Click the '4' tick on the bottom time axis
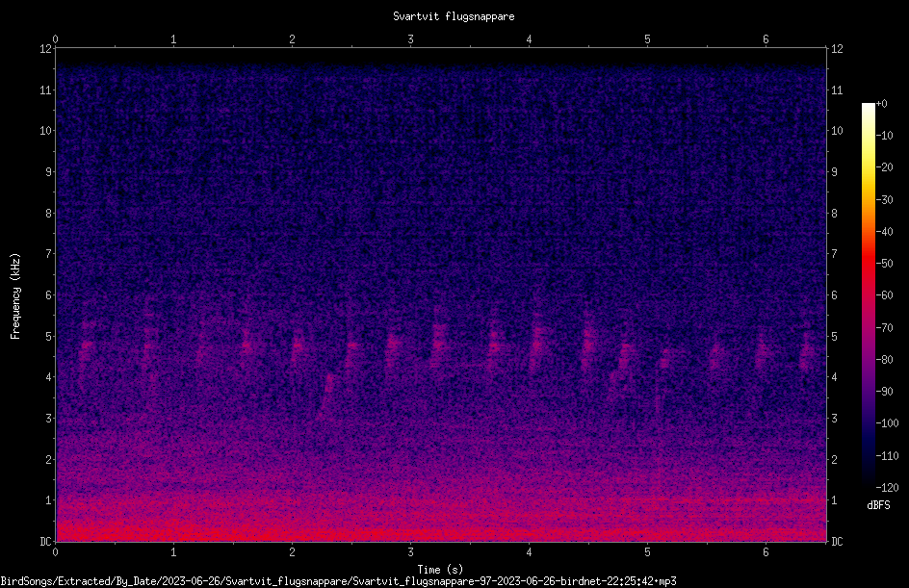Viewport: 909px width, 588px height. click(529, 552)
